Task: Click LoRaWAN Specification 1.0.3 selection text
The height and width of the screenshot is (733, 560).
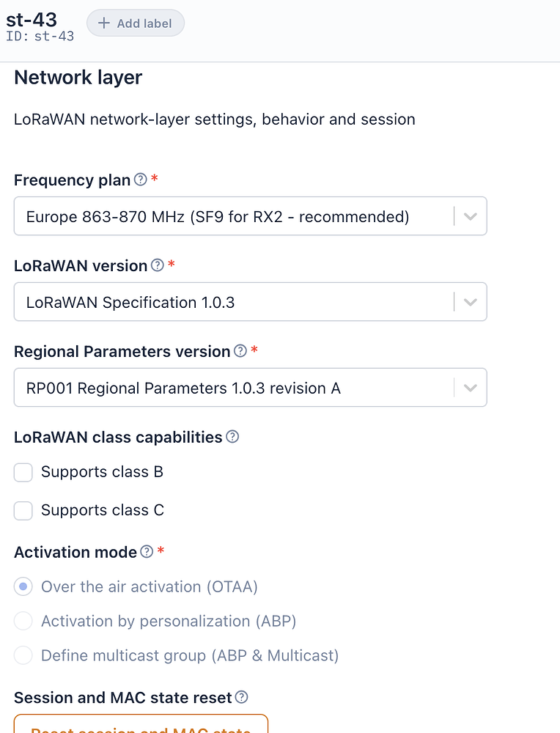Action: 130,302
